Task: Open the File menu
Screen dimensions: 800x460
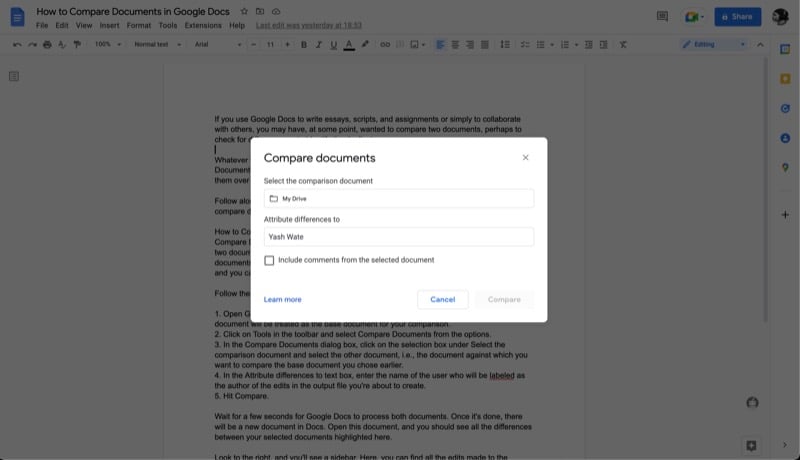Action: click(42, 25)
